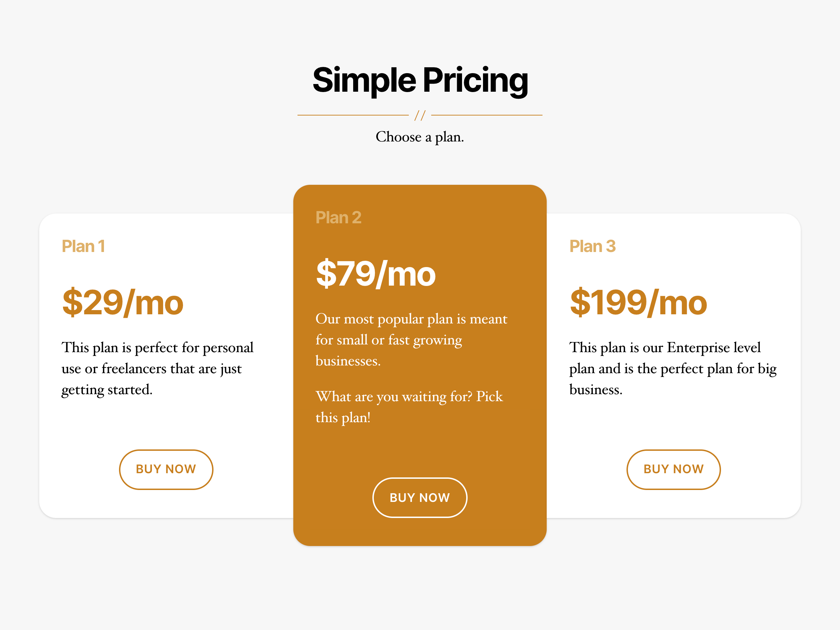Select the Plan 3 label
This screenshot has height=630, width=840.
(x=593, y=246)
